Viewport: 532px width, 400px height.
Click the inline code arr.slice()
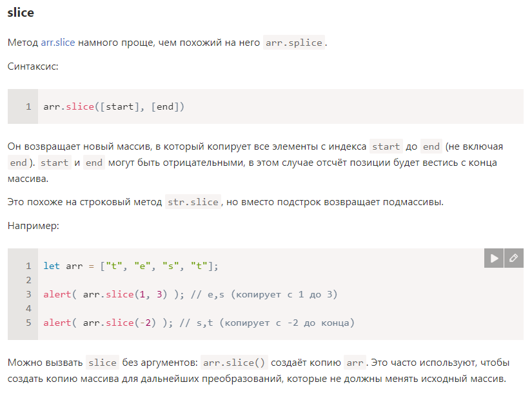click(x=234, y=363)
